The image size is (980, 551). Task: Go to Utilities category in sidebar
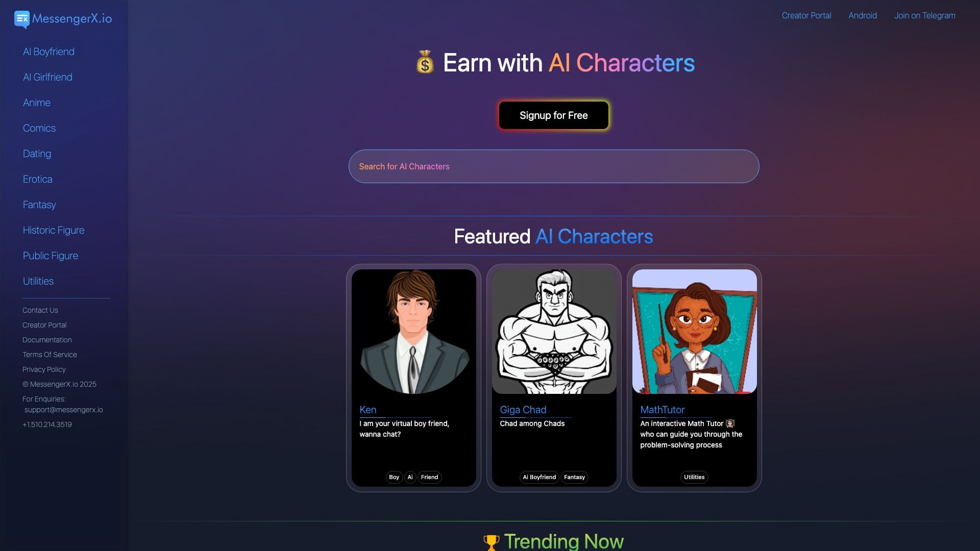click(x=38, y=281)
